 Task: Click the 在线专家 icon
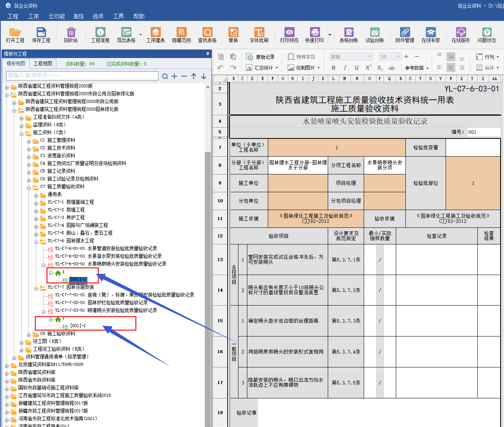tap(431, 34)
